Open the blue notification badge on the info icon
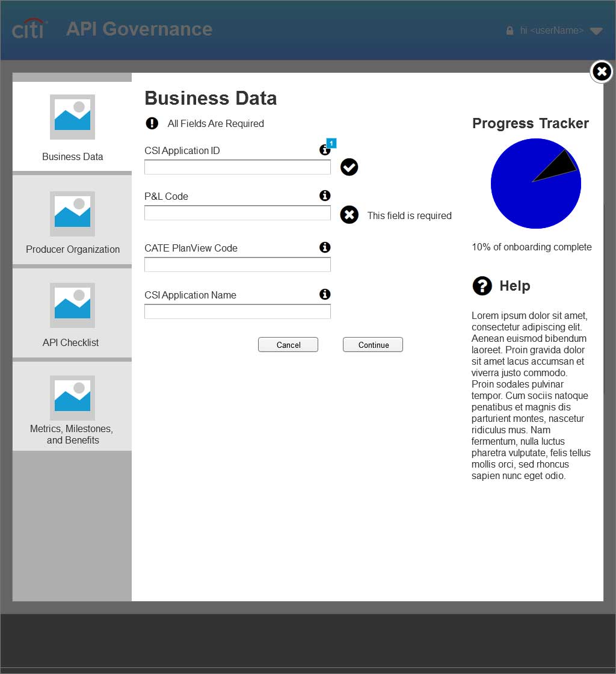The width and height of the screenshot is (616, 674). [x=331, y=143]
